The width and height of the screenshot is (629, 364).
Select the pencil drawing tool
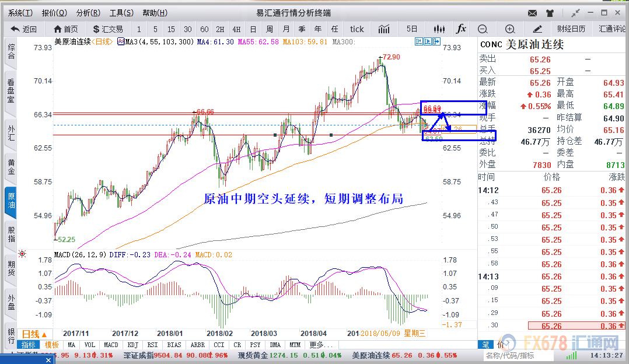coord(537,29)
